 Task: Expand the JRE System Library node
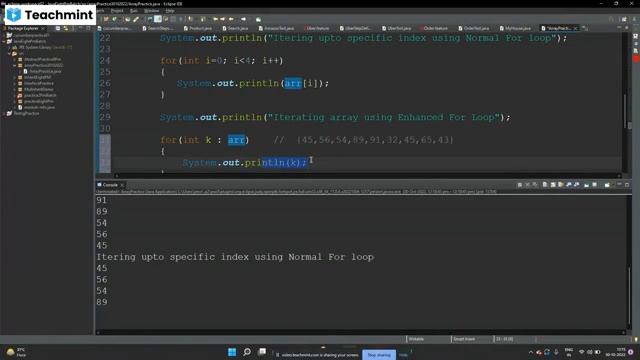(x=9, y=47)
